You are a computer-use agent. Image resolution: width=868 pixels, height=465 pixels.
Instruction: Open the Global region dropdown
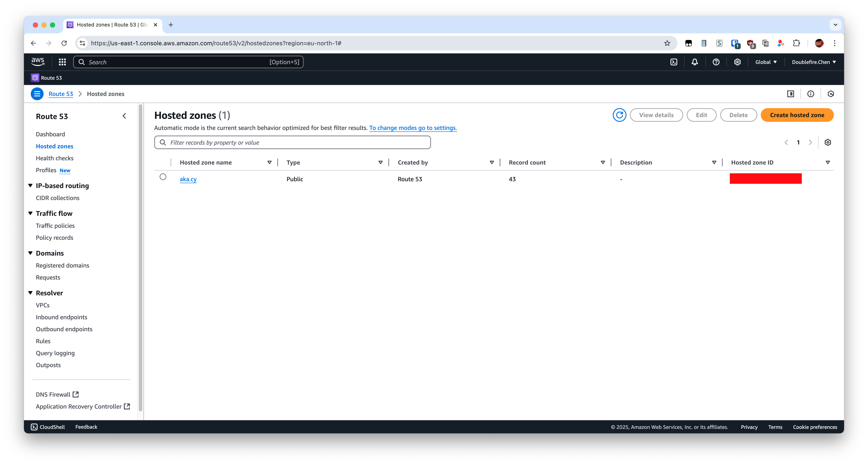pyautogui.click(x=766, y=62)
